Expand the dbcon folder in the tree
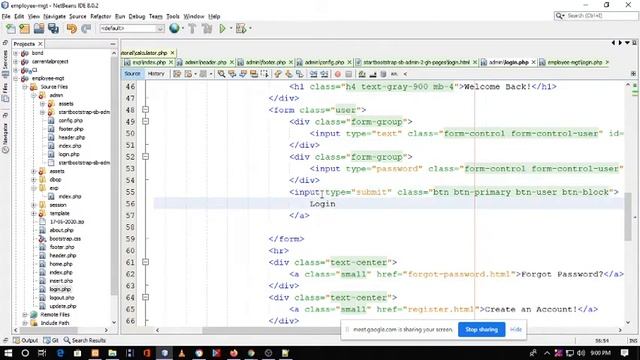The height and width of the screenshot is (360, 640). [33, 180]
